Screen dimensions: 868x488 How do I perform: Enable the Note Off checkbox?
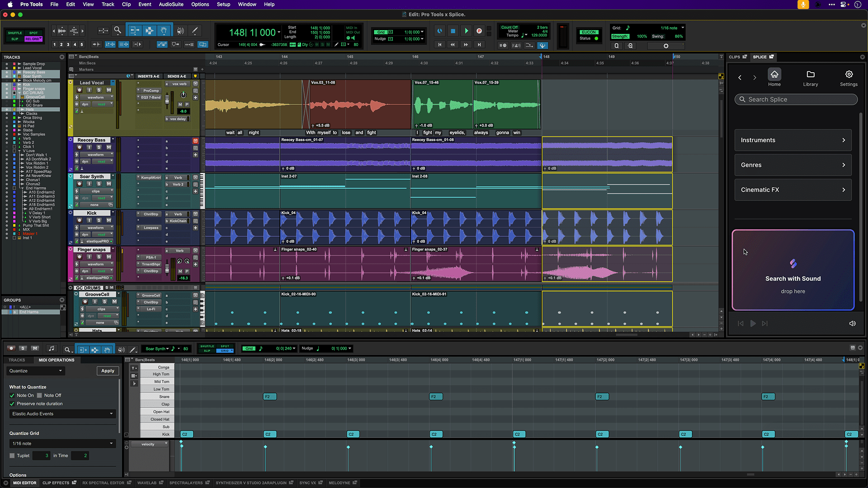click(x=40, y=395)
